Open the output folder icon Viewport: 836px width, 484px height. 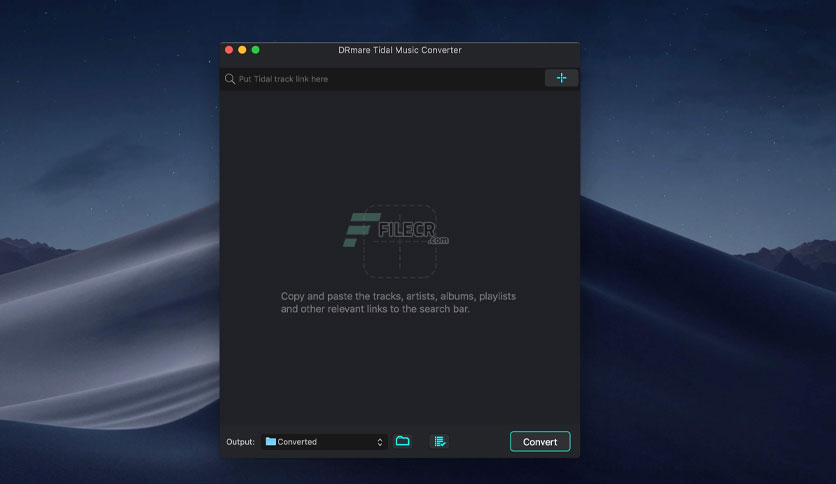(x=403, y=441)
